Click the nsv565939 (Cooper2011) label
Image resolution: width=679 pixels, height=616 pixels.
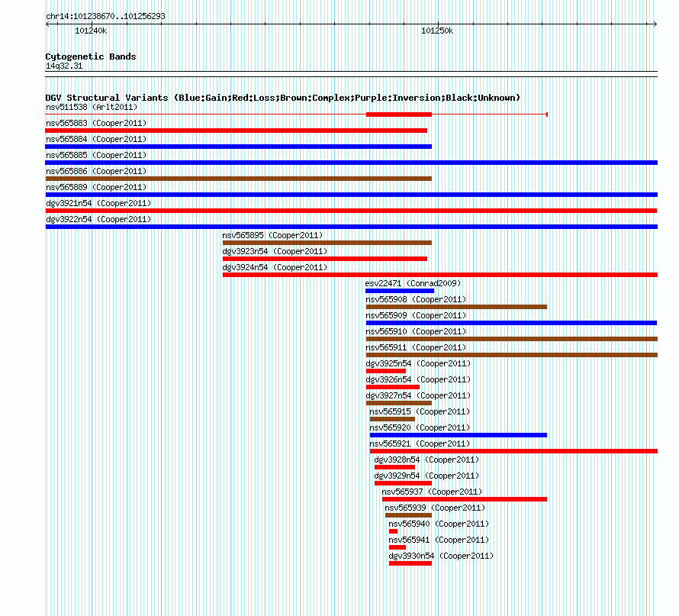435,508
